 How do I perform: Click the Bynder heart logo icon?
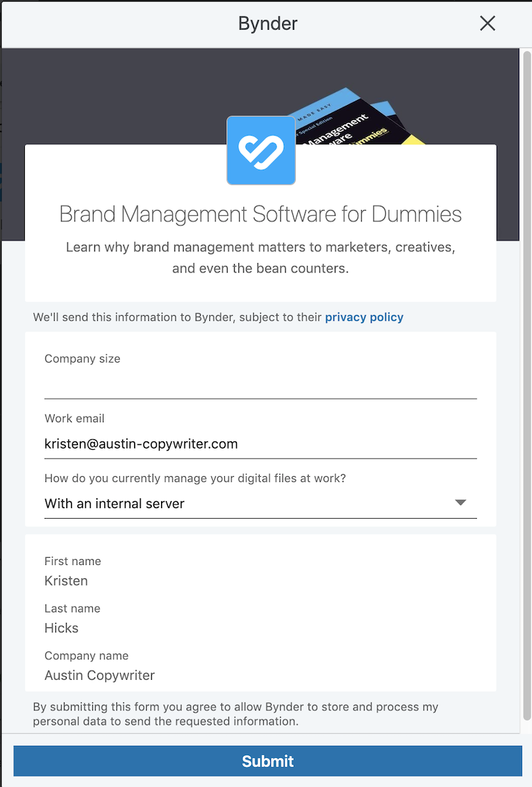[x=261, y=150]
